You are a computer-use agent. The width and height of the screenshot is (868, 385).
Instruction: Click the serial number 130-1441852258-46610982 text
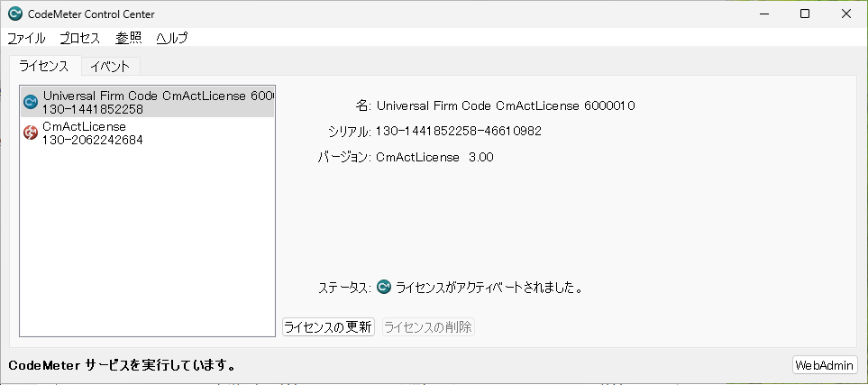click(x=458, y=132)
